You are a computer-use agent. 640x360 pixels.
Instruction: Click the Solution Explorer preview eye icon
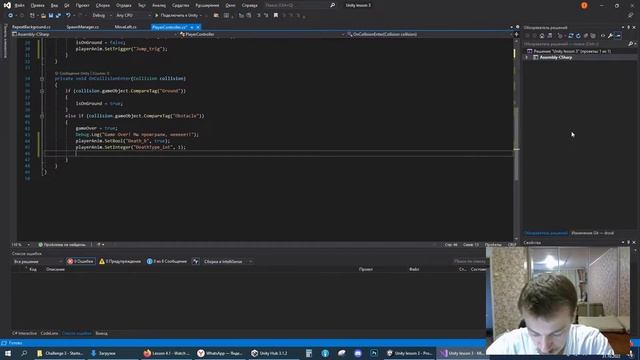(x=602, y=36)
